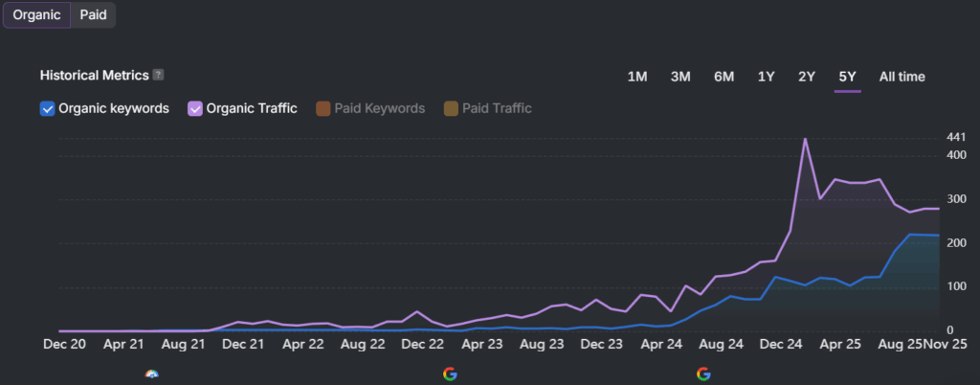Uncheck the Organic keywords checkbox
This screenshot has height=385, width=980.
click(x=47, y=108)
